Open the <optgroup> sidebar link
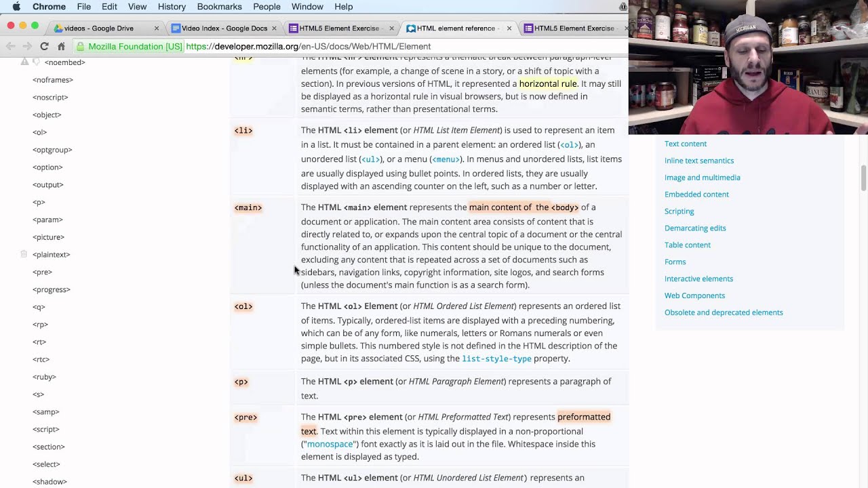 (52, 150)
